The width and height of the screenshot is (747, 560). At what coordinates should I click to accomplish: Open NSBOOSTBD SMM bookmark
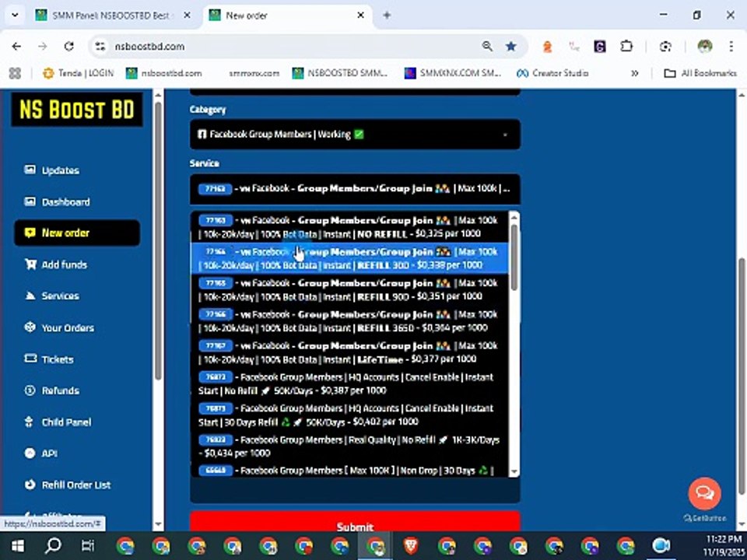(340, 73)
